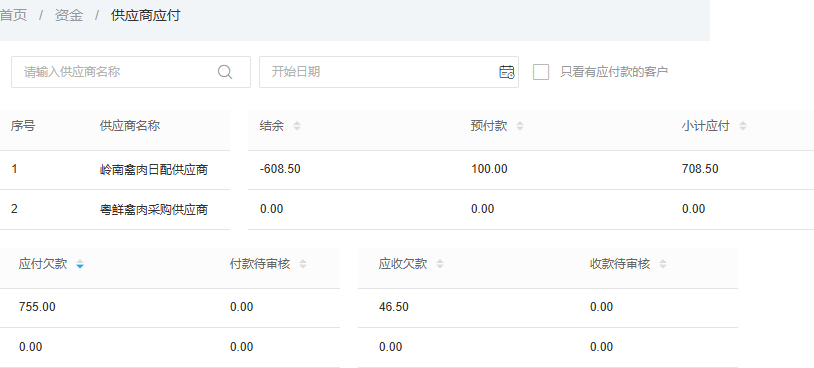Open the calendar date picker icon
The image size is (814, 368).
coord(507,72)
